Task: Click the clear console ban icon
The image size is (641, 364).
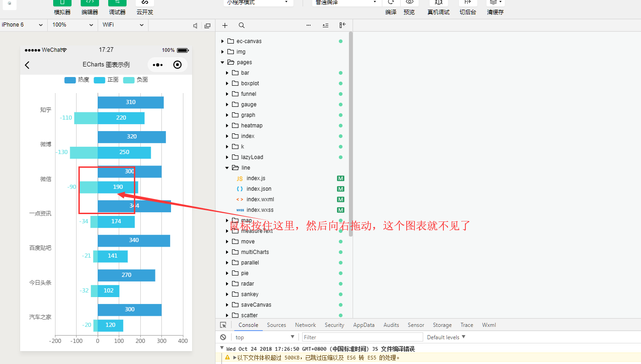Action: pyautogui.click(x=223, y=337)
